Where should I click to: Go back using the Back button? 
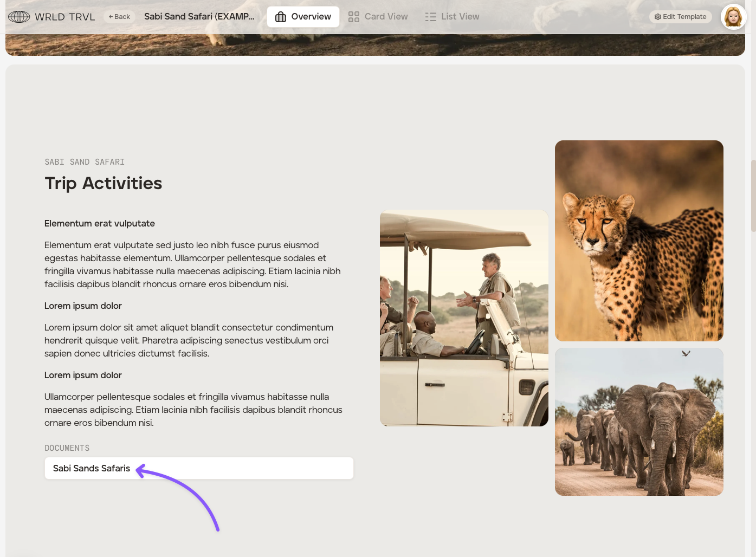pyautogui.click(x=119, y=17)
